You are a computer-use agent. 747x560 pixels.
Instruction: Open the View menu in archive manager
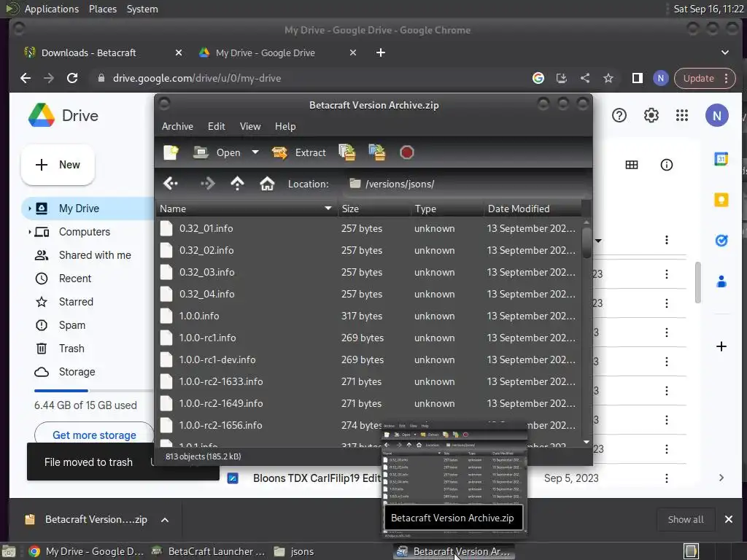pos(250,126)
